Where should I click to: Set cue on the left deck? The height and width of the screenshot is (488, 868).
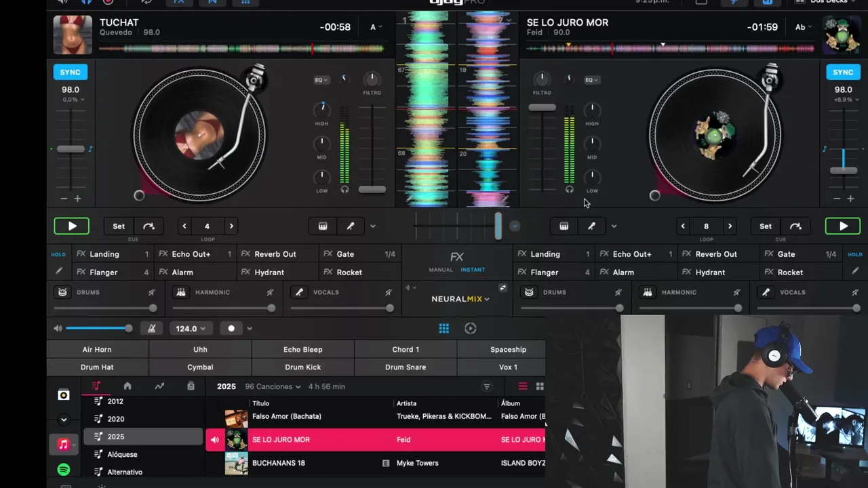119,226
